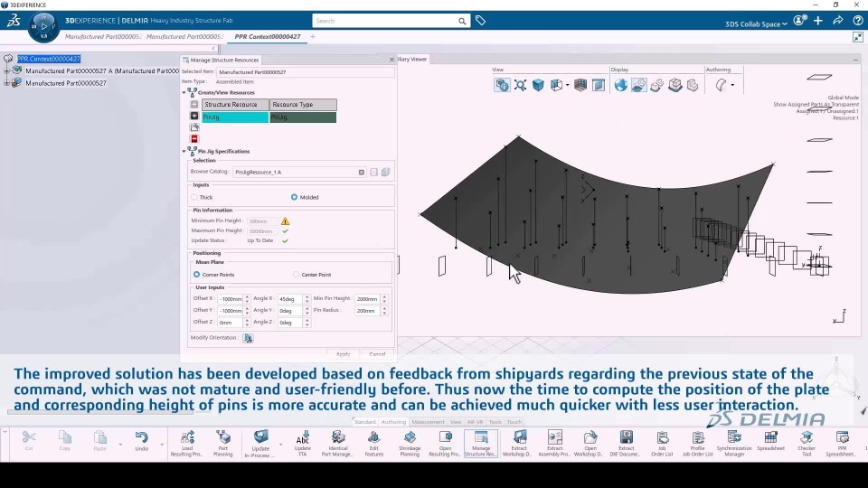Click the Angle X value field
This screenshot has width=868, height=488.
coord(290,299)
